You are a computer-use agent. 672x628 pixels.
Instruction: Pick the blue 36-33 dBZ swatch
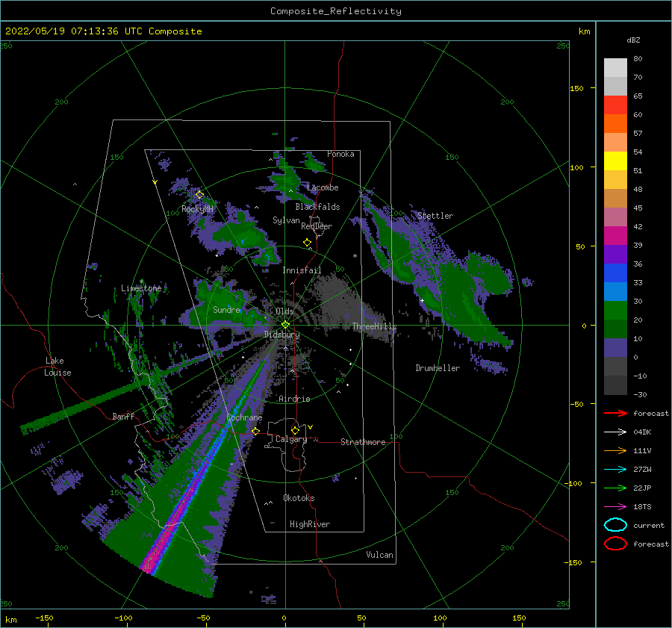615,273
